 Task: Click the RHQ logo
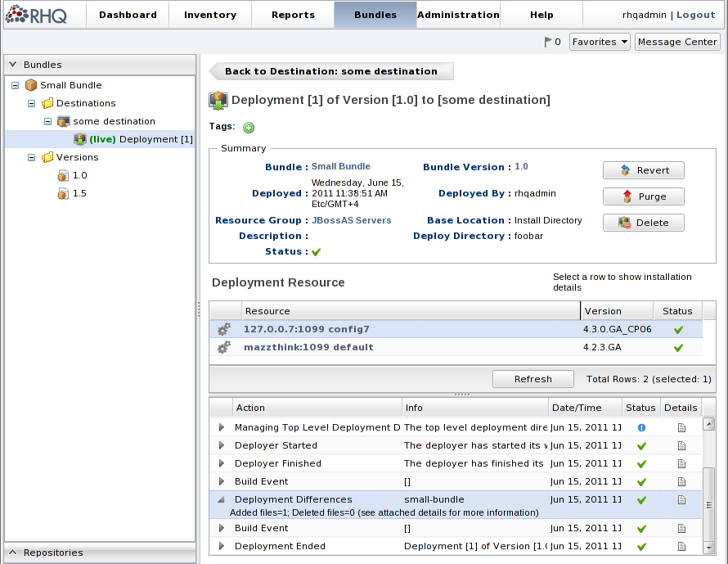click(36, 15)
